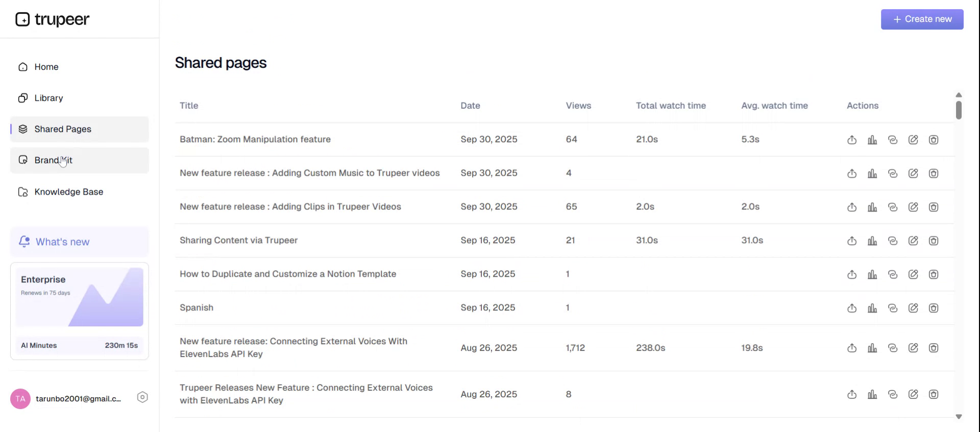
Task: Edit the Sharing Content via Trupeer page
Action: tap(913, 241)
